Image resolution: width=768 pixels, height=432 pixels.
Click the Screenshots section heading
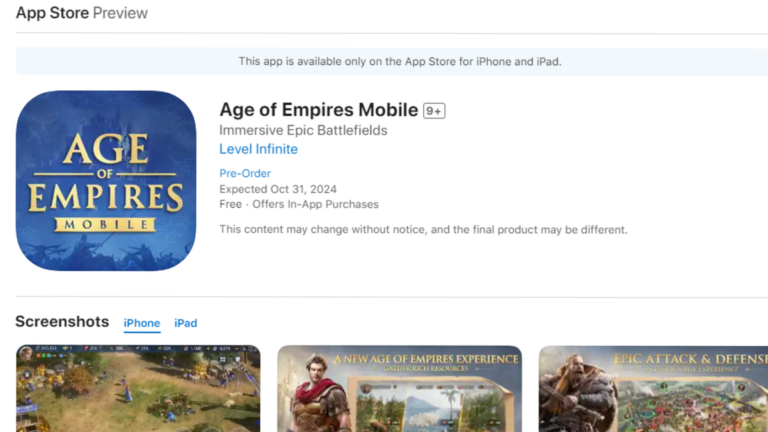[x=62, y=322]
